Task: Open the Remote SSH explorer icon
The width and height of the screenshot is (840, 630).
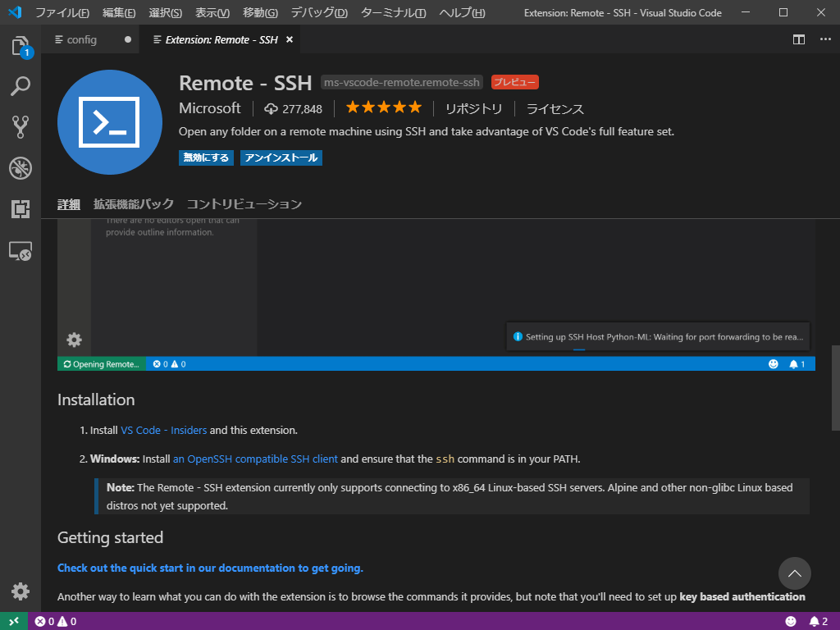Action: pyautogui.click(x=21, y=251)
